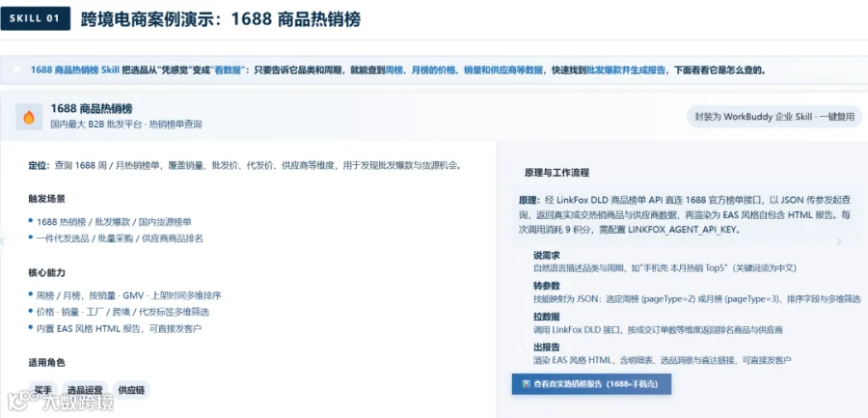Click the line 技能映射为 JSON under 转参数
868x418 pixels.
coord(697,299)
